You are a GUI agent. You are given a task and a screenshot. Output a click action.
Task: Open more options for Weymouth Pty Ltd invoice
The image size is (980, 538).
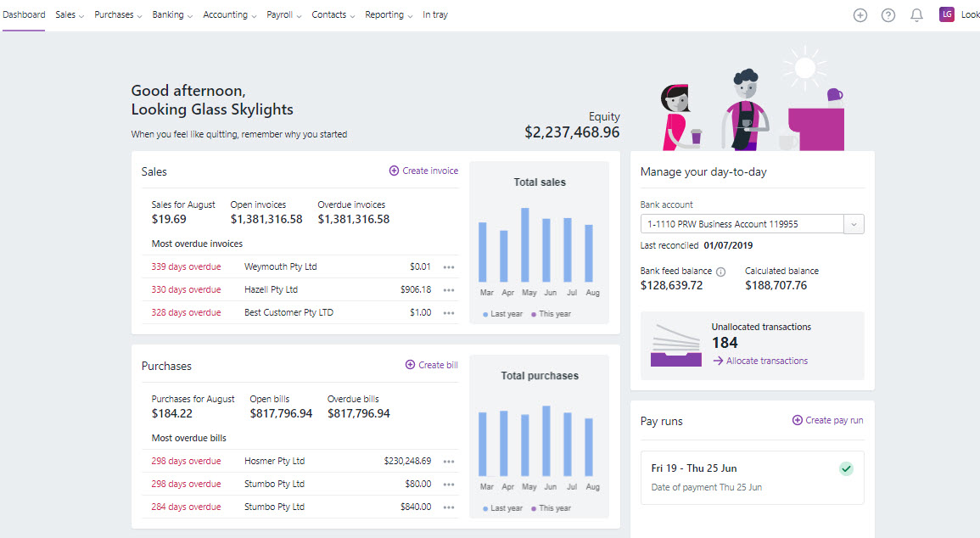[449, 267]
